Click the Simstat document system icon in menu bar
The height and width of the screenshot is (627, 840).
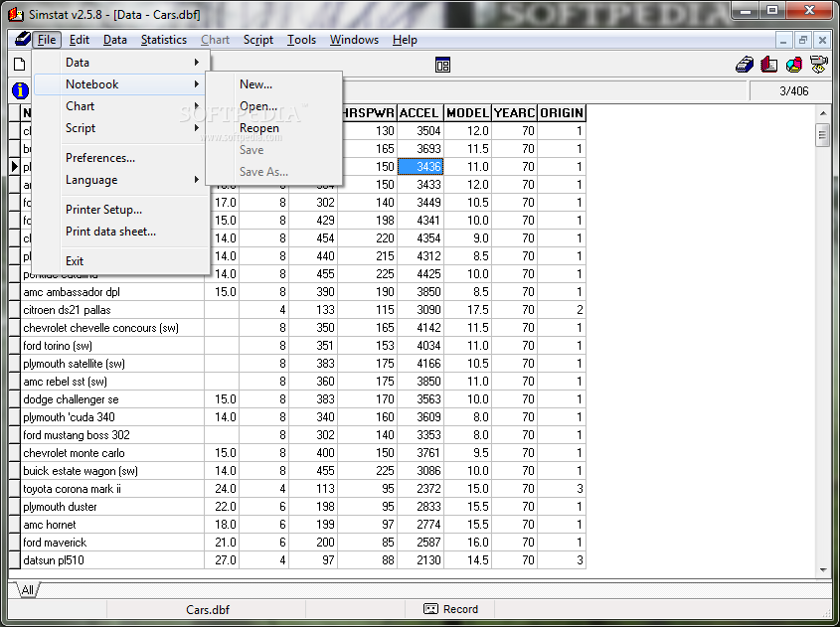22,39
